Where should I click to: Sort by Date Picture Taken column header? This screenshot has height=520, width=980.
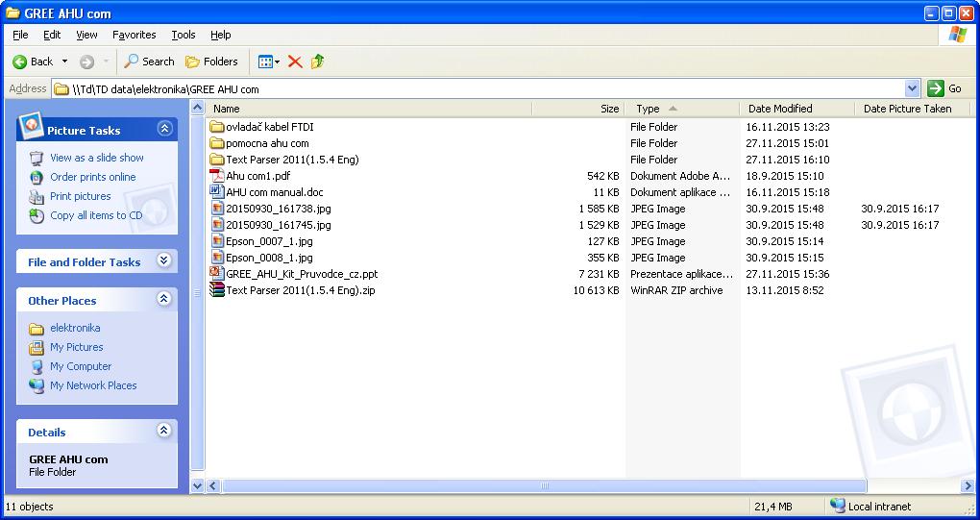(x=912, y=108)
